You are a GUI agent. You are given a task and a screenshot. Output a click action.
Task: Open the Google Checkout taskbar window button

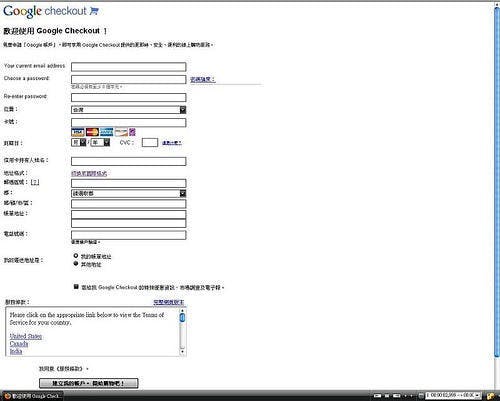click(32, 396)
